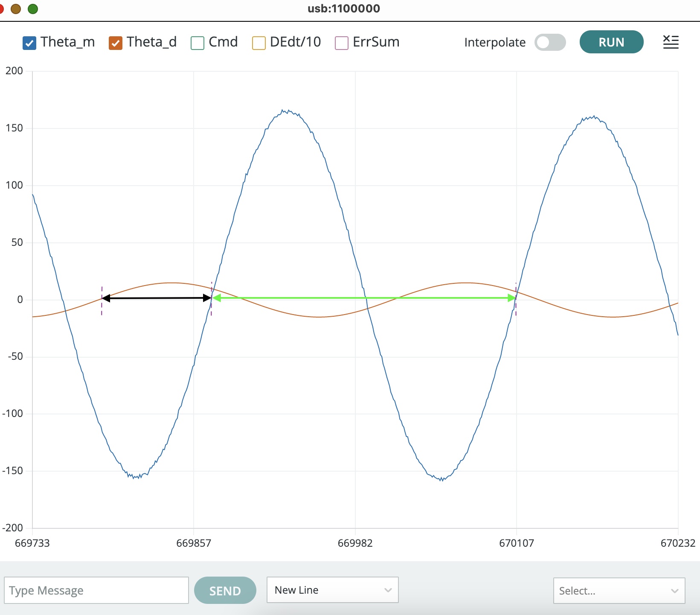Click the 669982 x-axis label
This screenshot has width=700, height=615.
pos(355,543)
